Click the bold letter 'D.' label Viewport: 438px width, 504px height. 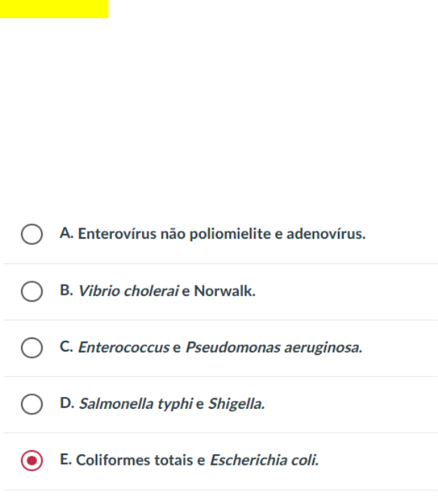click(x=67, y=404)
